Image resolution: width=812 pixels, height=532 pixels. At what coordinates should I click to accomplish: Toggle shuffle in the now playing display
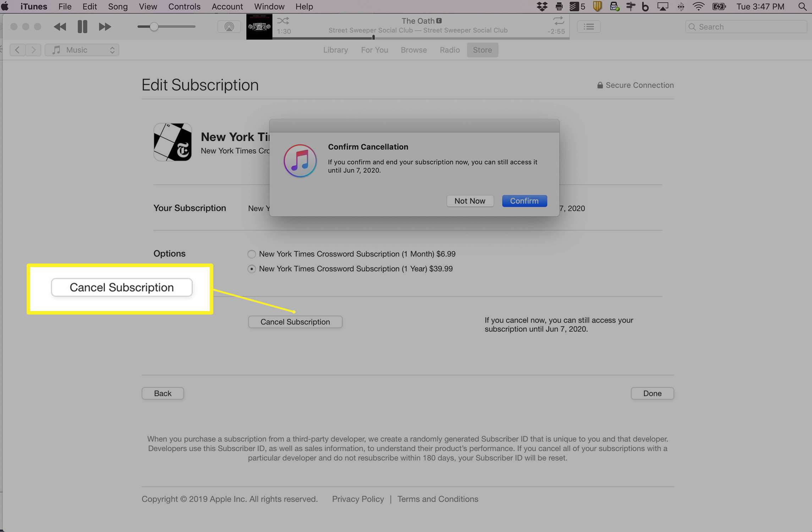click(283, 21)
